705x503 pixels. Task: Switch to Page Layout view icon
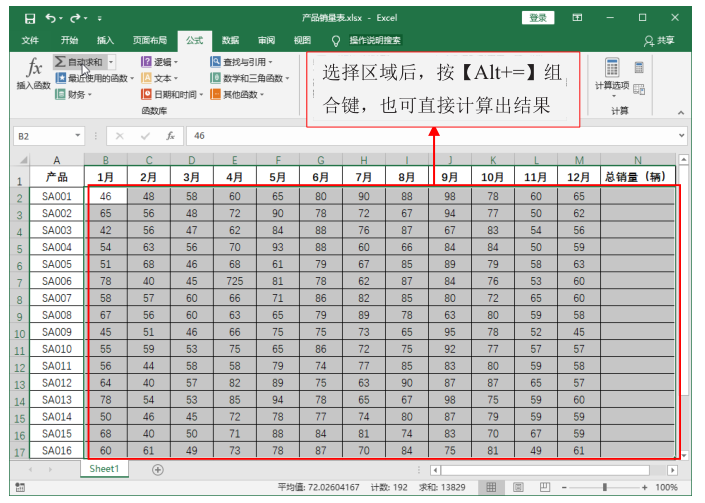[x=518, y=487]
